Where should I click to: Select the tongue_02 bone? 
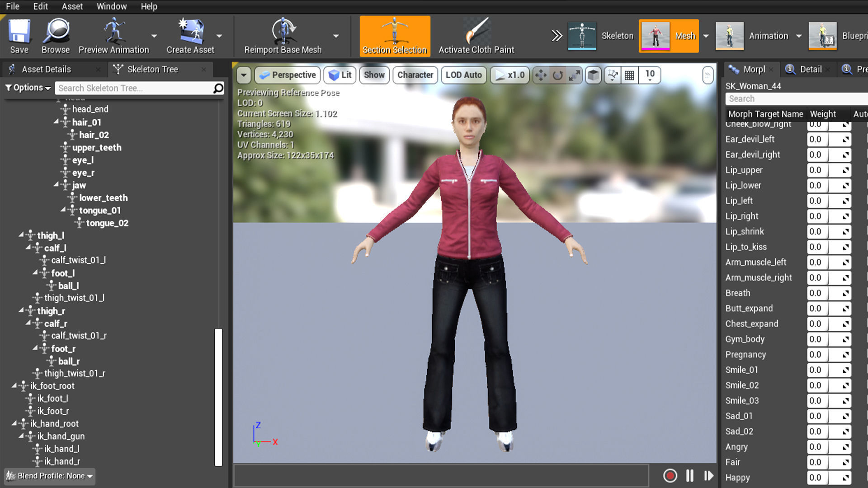pos(107,223)
